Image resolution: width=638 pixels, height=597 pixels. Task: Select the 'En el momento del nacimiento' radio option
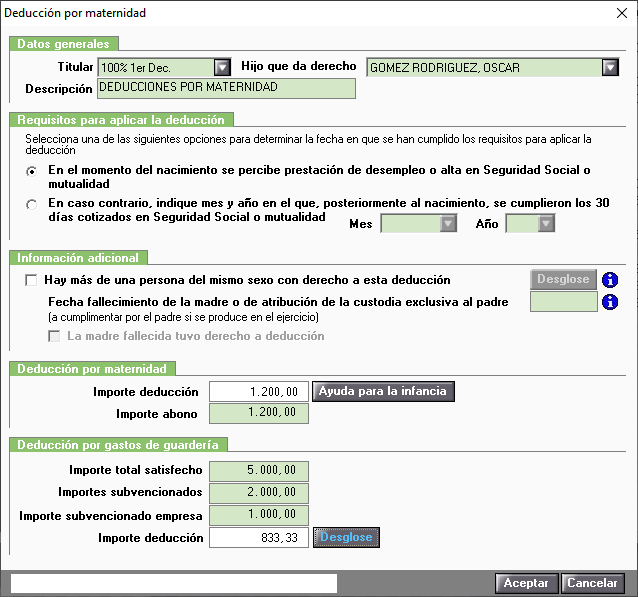coord(31,172)
